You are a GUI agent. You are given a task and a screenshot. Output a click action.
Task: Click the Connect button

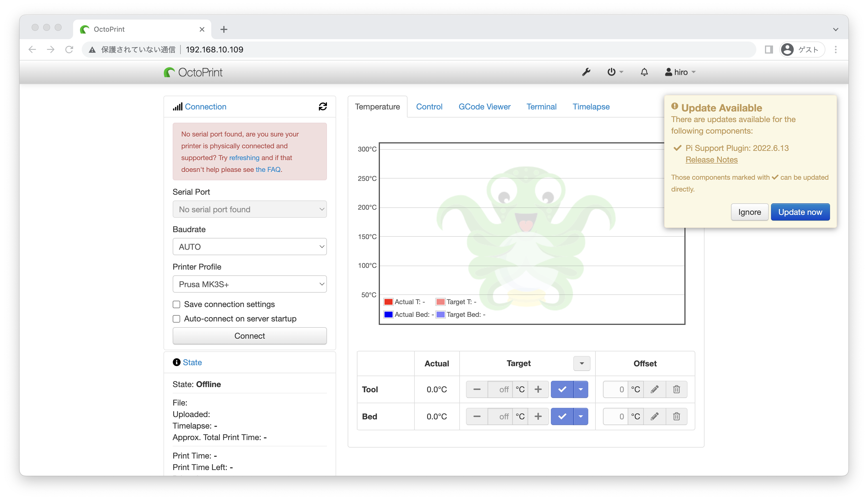[250, 336]
